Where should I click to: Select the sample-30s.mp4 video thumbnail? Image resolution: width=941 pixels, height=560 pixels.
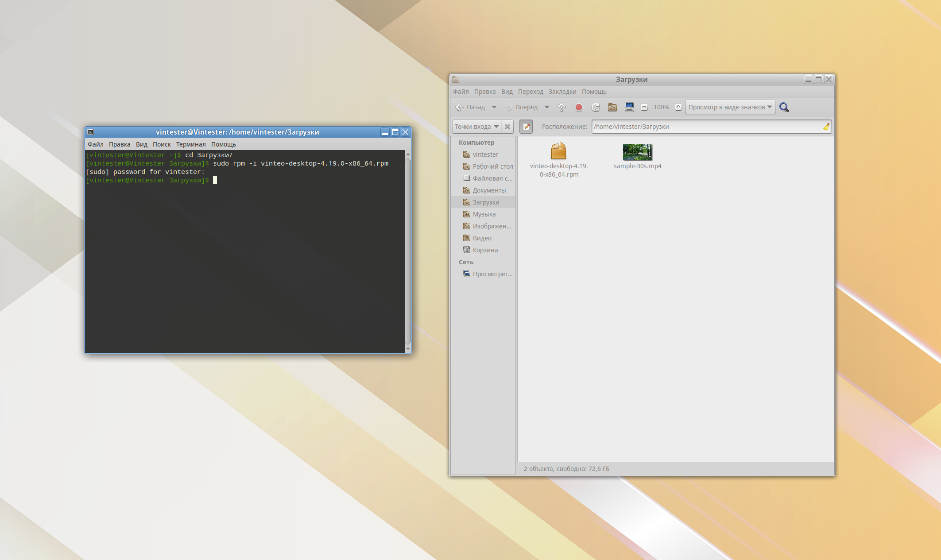click(637, 152)
